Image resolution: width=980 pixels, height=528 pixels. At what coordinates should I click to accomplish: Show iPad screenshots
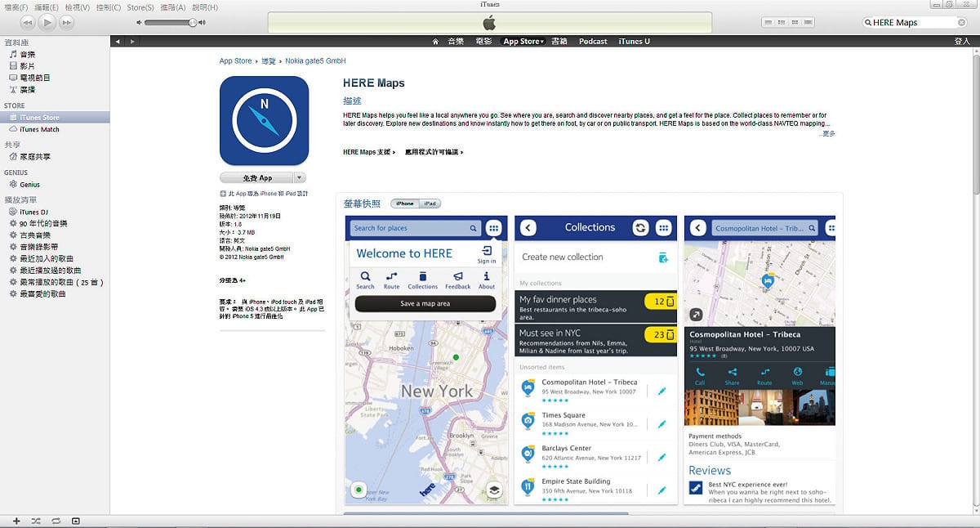430,204
